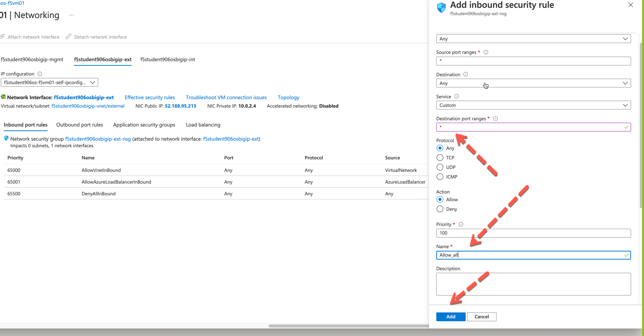Click the NIC Public IP 52.188.95.213 link
This screenshot has width=644, height=336.
click(180, 106)
